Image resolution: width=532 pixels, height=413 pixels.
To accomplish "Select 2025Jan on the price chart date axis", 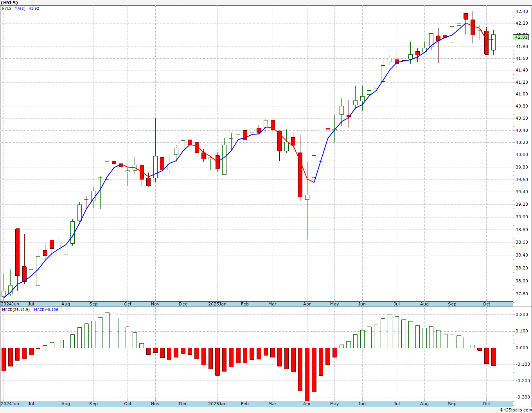I will coord(217,304).
